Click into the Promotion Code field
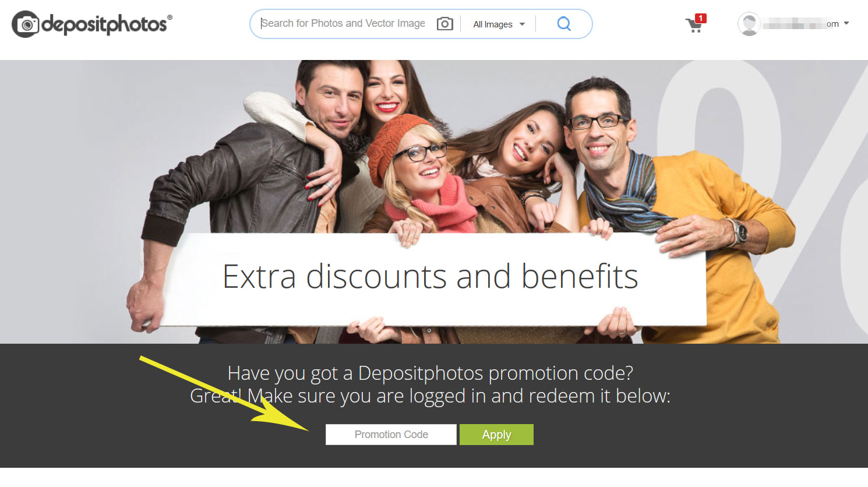 (x=391, y=435)
